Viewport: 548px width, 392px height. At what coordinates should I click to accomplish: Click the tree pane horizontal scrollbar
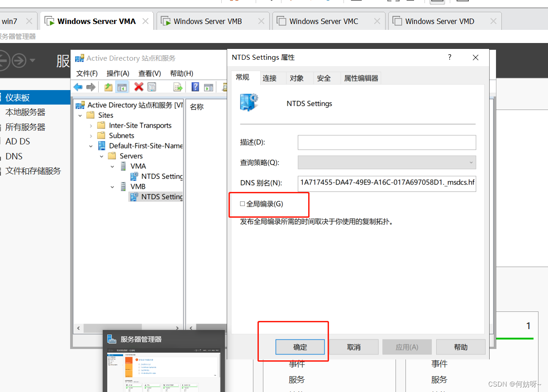(x=128, y=328)
